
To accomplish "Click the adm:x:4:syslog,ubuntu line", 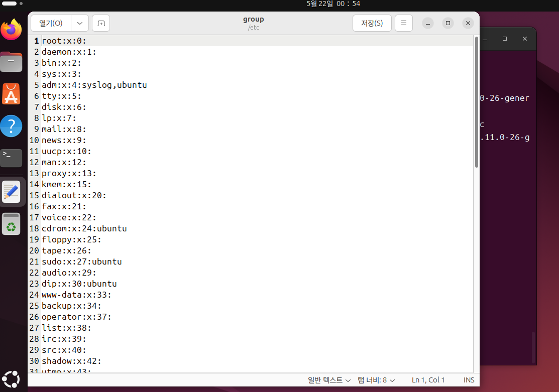I will (94, 85).
